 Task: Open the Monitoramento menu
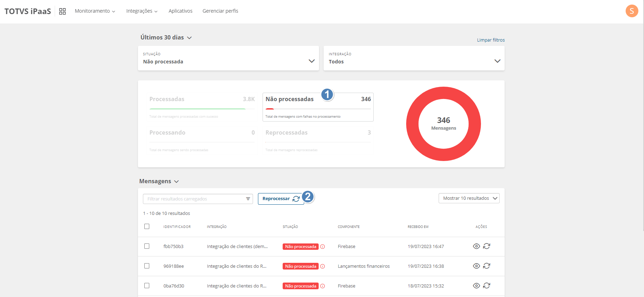coord(95,11)
